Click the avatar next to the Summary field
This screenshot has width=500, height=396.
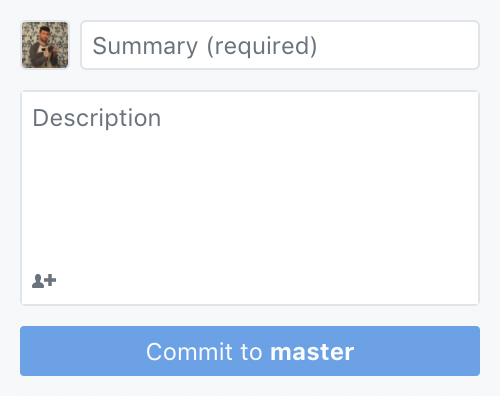tap(45, 45)
